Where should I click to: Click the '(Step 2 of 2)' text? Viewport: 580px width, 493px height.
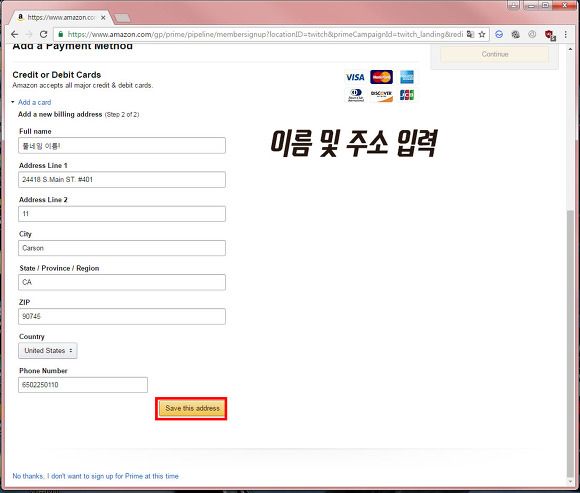click(122, 115)
